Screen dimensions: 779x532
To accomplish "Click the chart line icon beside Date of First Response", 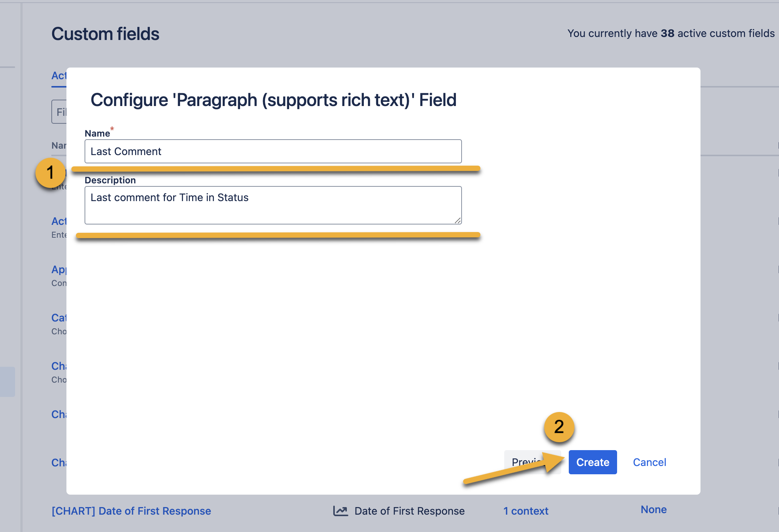I will [x=341, y=510].
